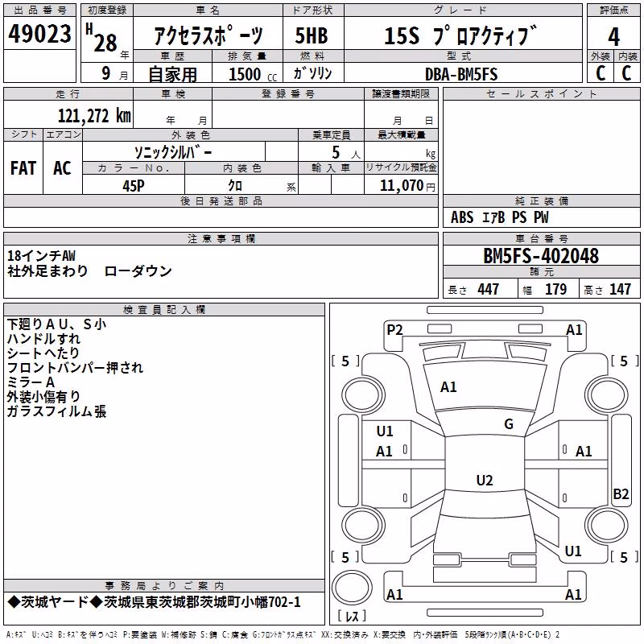644x644 pixels.
Task: Select hood damage mark A1
Action: point(448,387)
